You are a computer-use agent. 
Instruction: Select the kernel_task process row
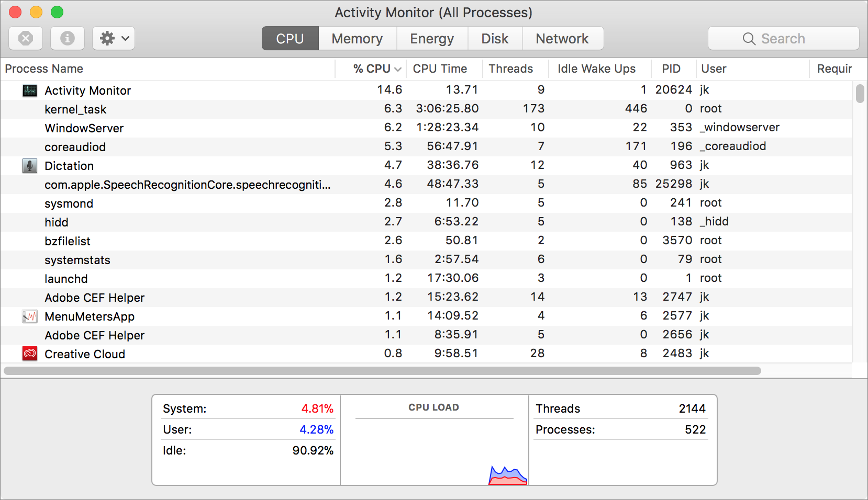pos(426,109)
